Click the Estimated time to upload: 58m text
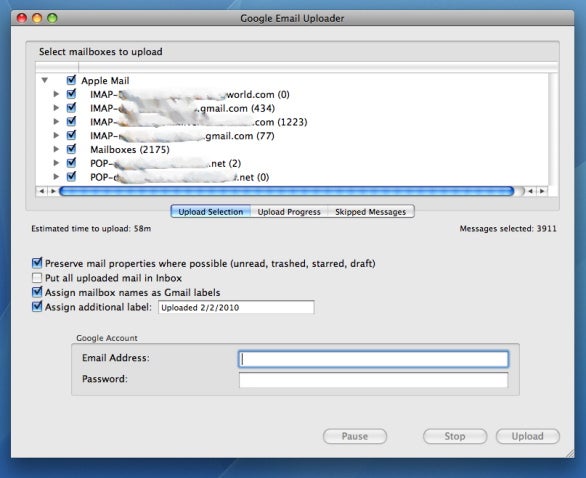The width and height of the screenshot is (586, 478). (91, 229)
